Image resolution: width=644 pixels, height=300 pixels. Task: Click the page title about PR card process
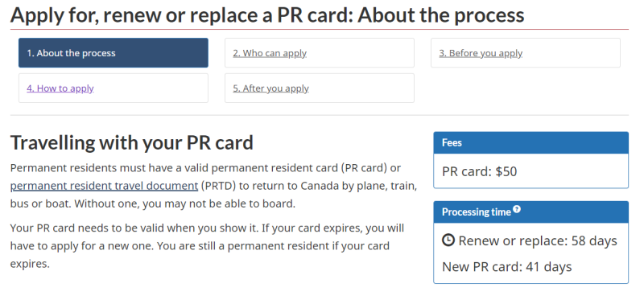click(267, 14)
